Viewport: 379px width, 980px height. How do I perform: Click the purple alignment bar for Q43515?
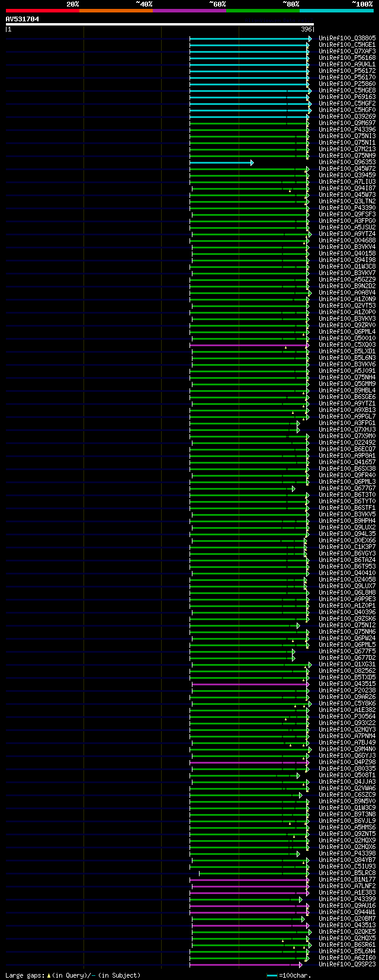click(250, 684)
